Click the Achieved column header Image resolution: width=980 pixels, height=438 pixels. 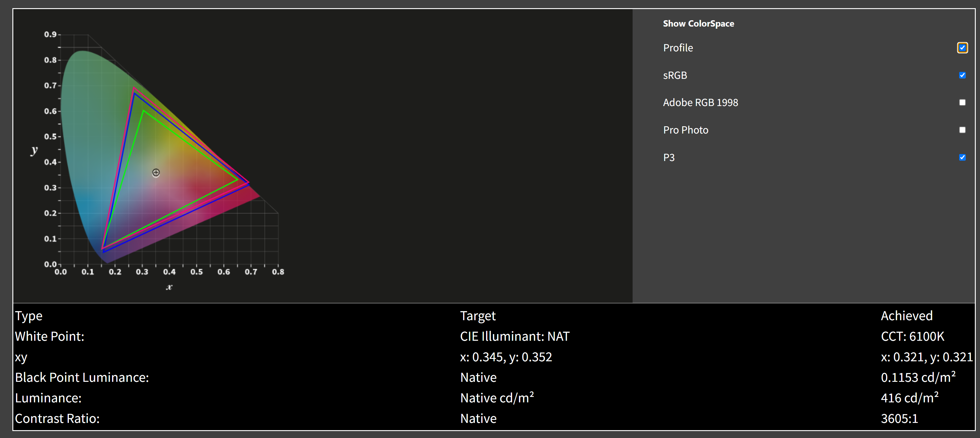[907, 316]
